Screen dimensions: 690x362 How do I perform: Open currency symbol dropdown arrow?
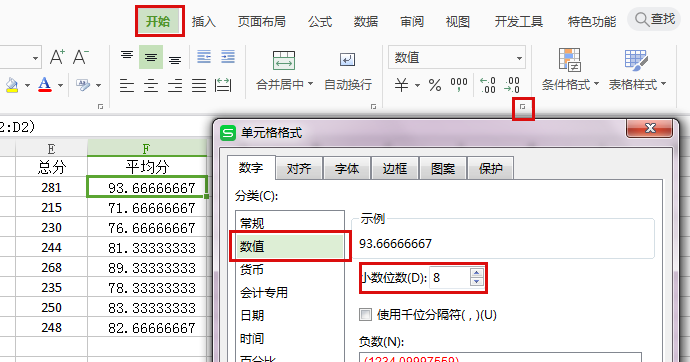point(417,85)
